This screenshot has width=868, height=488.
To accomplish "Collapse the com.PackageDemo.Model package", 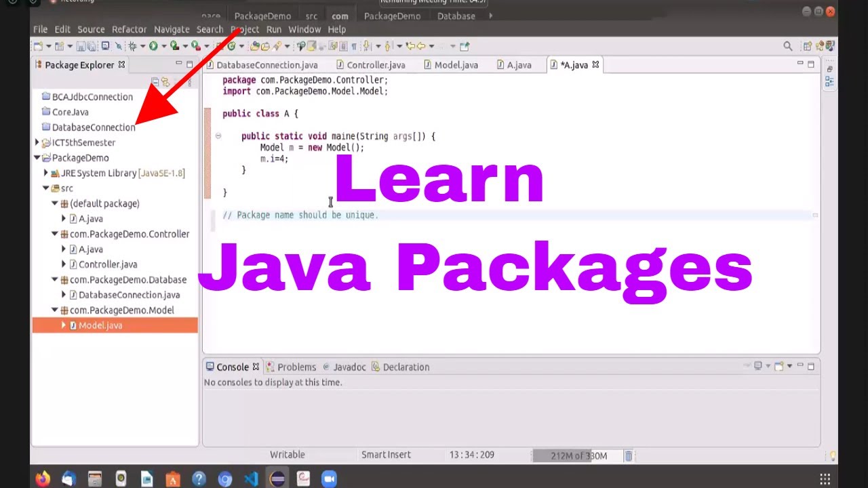I will coord(56,310).
